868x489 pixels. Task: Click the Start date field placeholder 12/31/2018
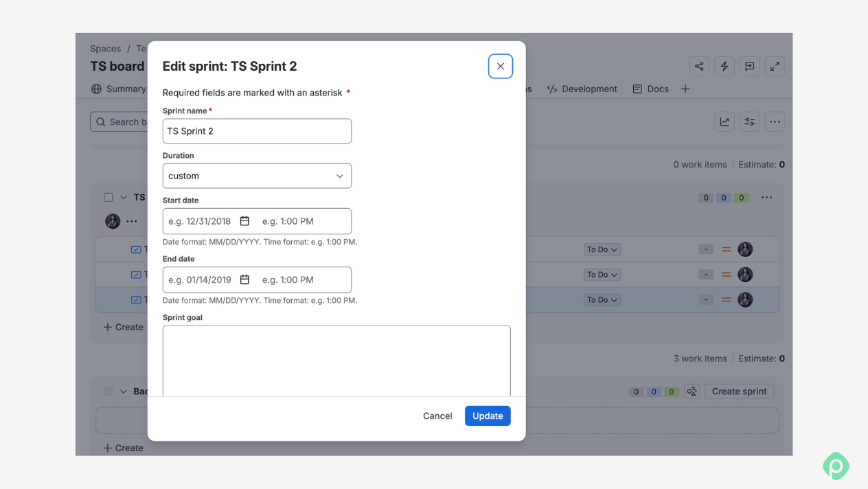pyautogui.click(x=200, y=221)
